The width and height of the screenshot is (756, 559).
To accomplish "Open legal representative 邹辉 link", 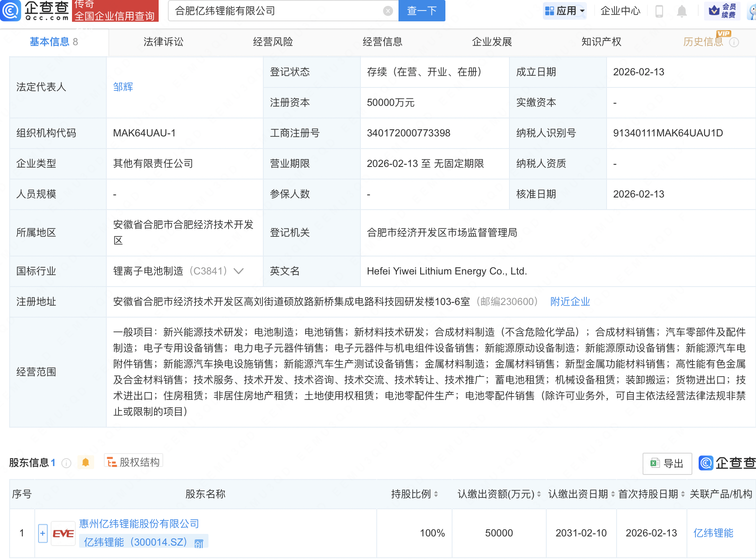I will point(123,87).
